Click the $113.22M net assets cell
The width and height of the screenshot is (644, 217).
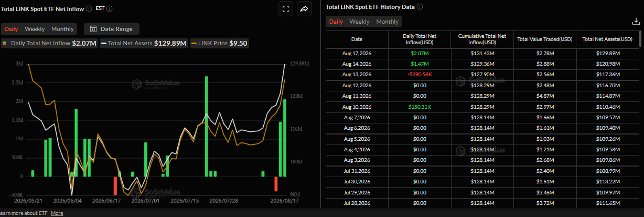click(607, 182)
